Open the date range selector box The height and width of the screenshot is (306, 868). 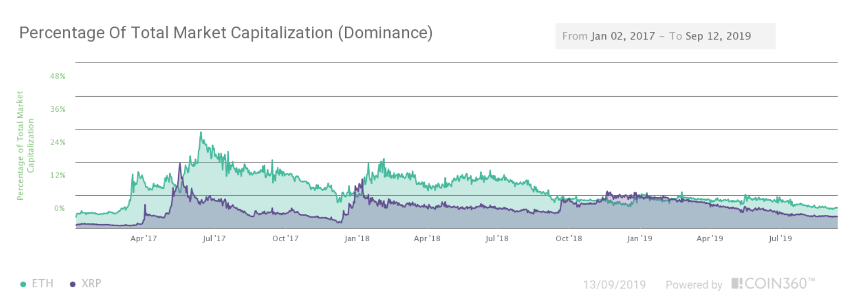pyautogui.click(x=665, y=36)
